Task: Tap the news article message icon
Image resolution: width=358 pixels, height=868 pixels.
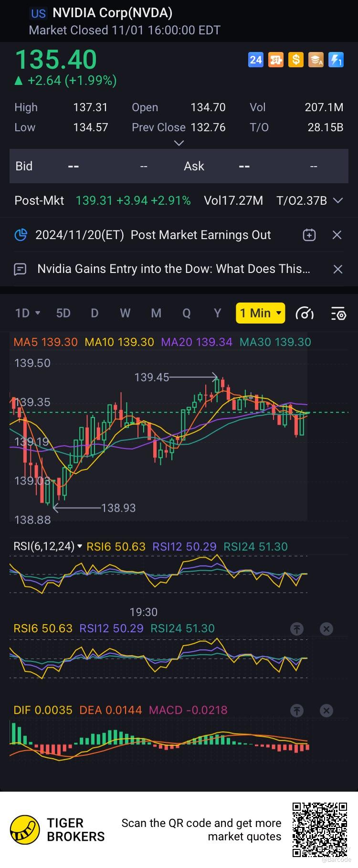Action: pyautogui.click(x=21, y=269)
